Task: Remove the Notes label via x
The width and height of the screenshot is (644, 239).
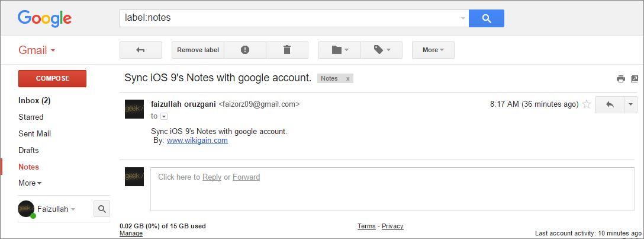Action: click(x=347, y=78)
